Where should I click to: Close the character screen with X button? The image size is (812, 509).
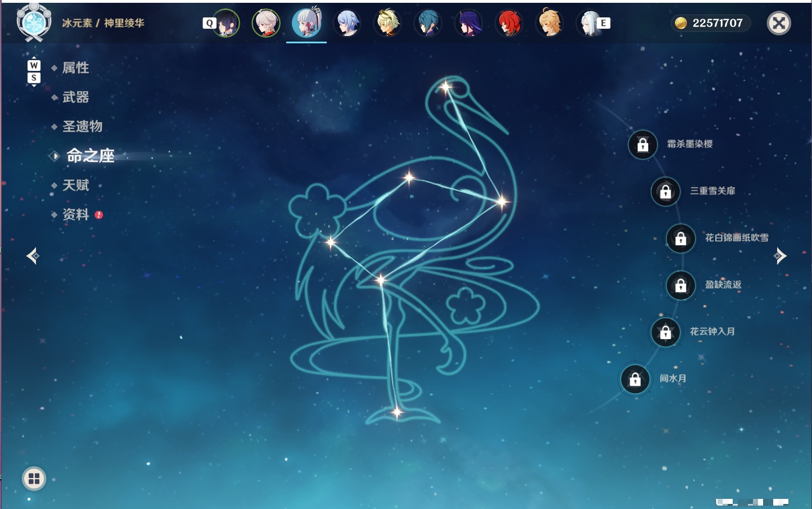tap(779, 23)
